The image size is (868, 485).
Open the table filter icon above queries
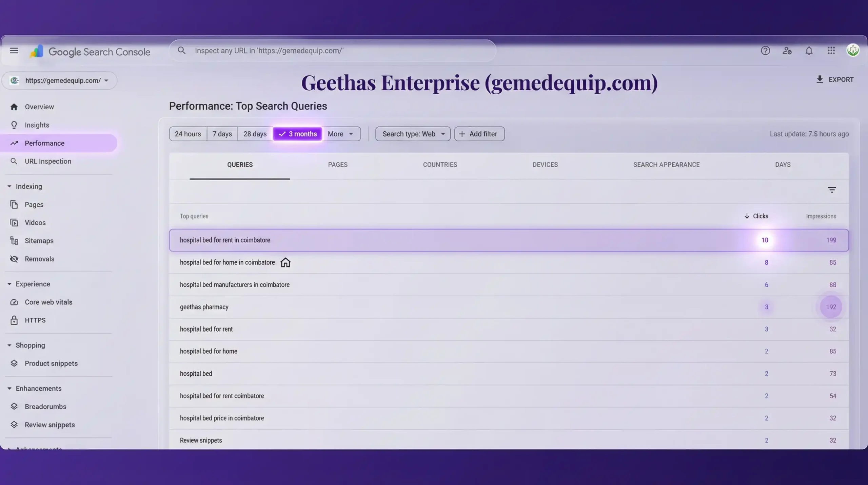(832, 190)
